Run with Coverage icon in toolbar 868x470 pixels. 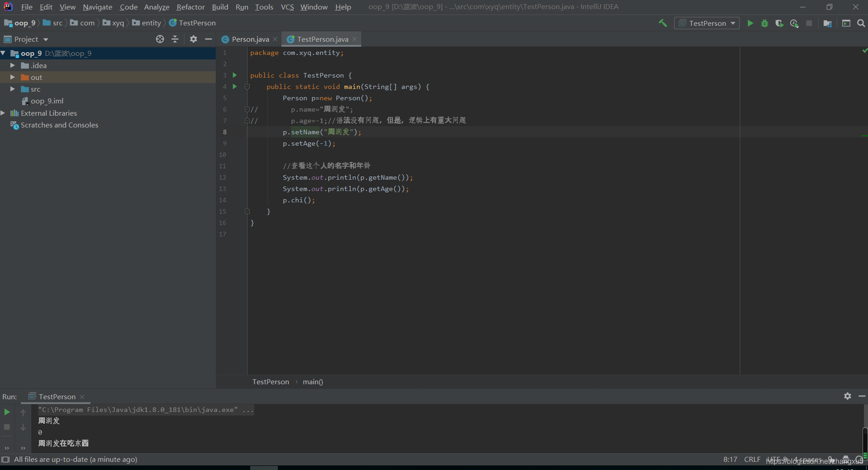click(779, 23)
